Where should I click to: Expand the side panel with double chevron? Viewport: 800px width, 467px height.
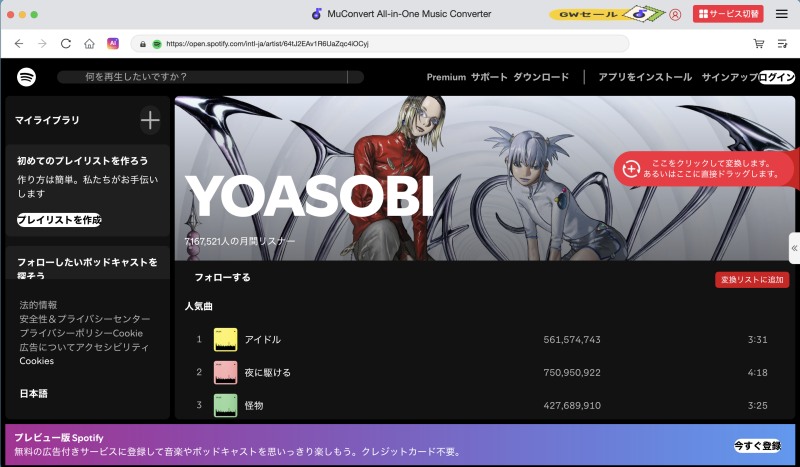point(794,248)
